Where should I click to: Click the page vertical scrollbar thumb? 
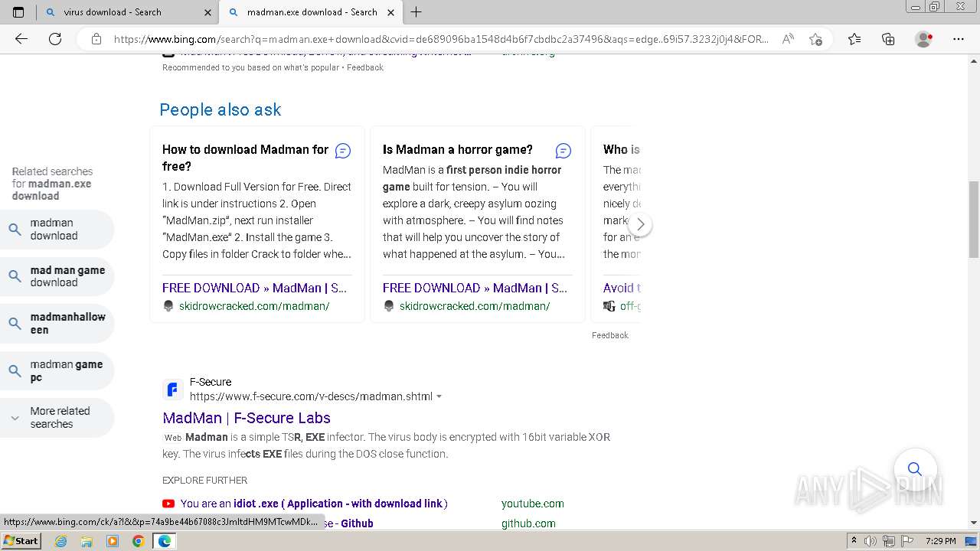coord(973,220)
